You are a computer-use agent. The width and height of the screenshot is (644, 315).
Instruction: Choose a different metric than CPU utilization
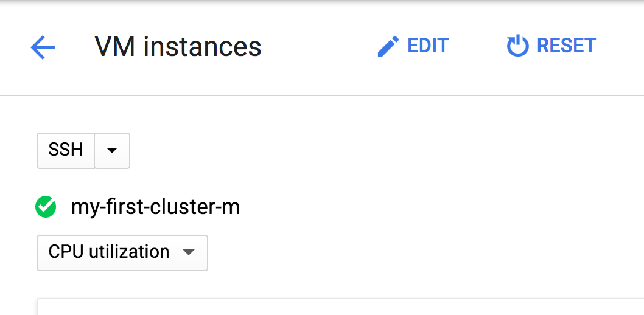(x=122, y=252)
